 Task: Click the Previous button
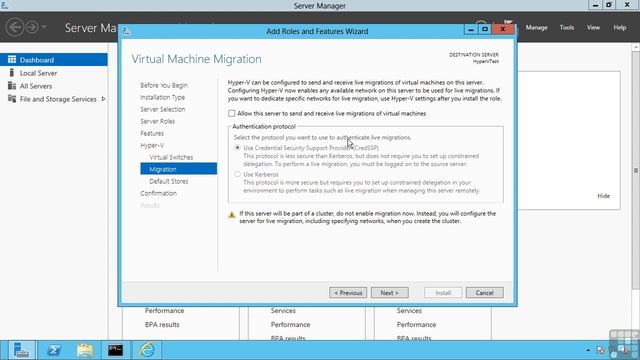pyautogui.click(x=348, y=293)
